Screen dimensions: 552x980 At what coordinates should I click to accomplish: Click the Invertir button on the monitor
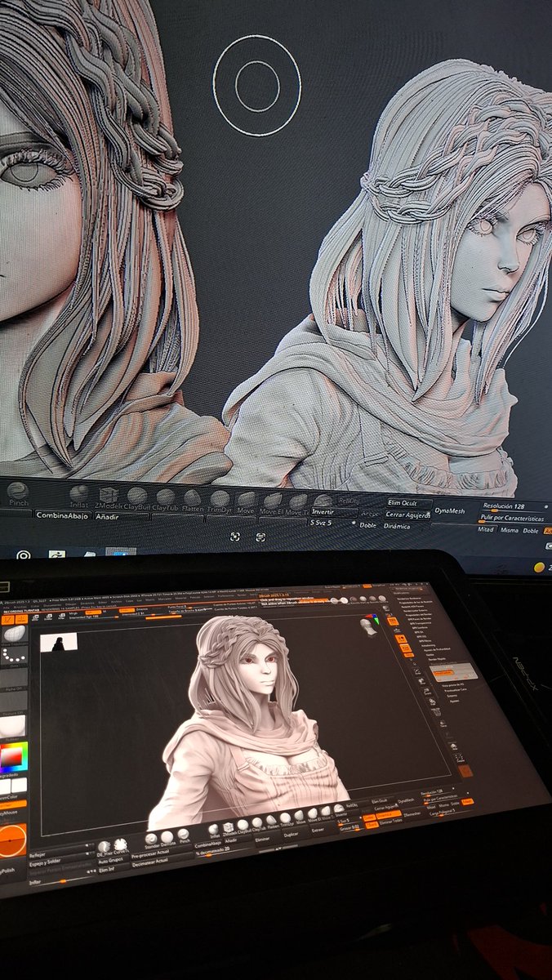[333, 511]
